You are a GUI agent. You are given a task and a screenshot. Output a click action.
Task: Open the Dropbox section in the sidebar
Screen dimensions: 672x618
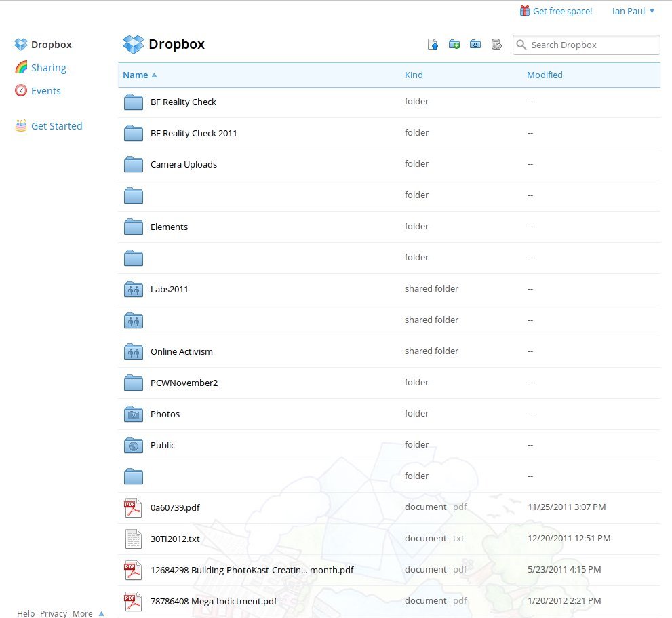point(52,45)
